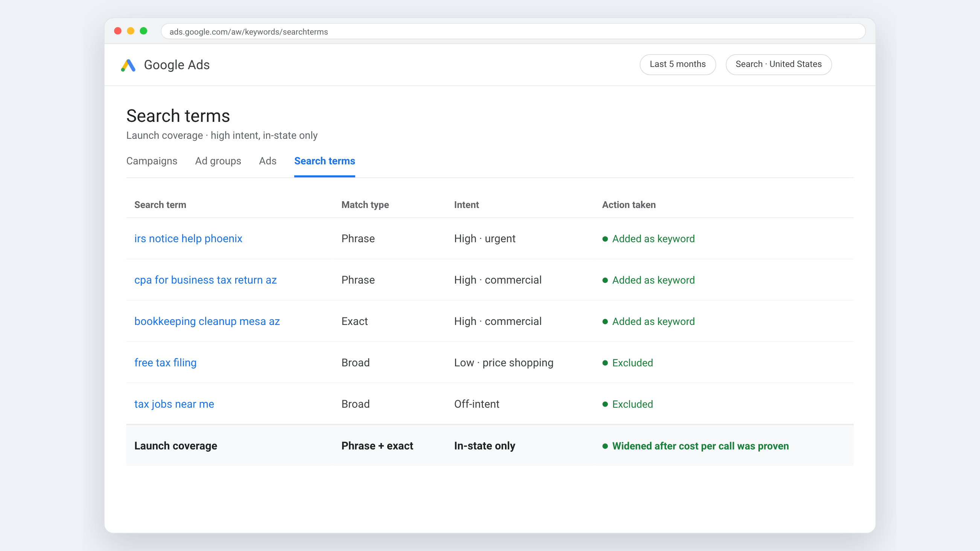The image size is (980, 551).
Task: Sort by the Search term column header
Action: [160, 205]
